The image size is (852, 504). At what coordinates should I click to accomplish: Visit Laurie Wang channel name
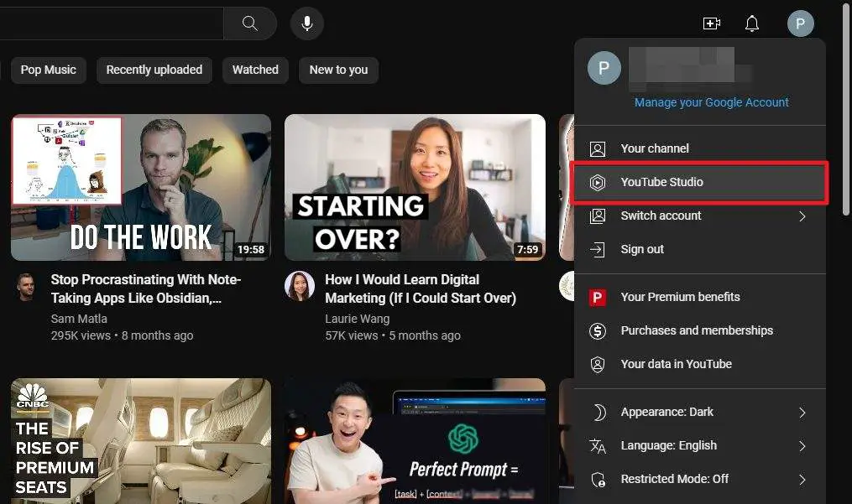click(x=357, y=319)
